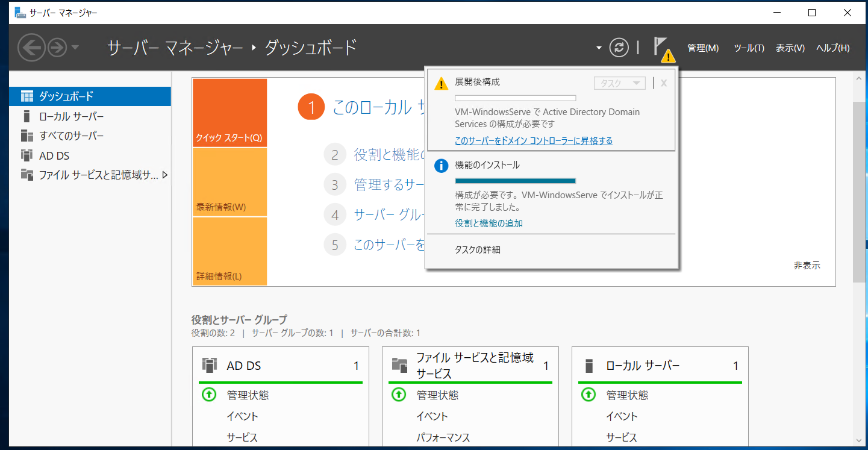868x450 pixels.
Task: Open the 管理(M) menu
Action: click(703, 48)
